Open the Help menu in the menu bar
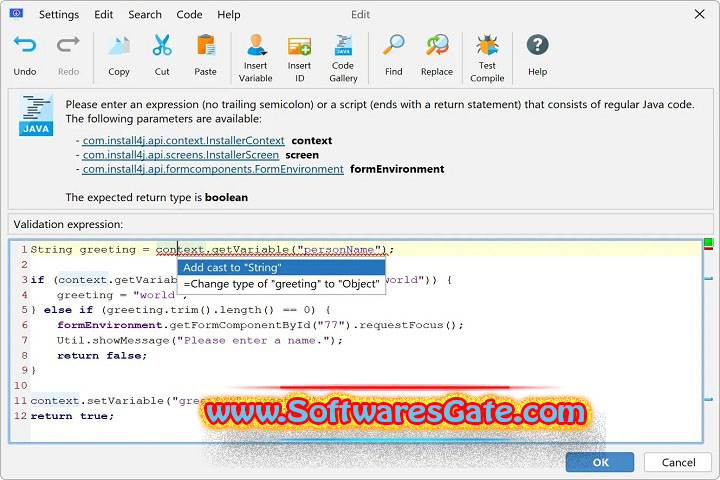Viewport: 720px width, 480px height. click(229, 15)
